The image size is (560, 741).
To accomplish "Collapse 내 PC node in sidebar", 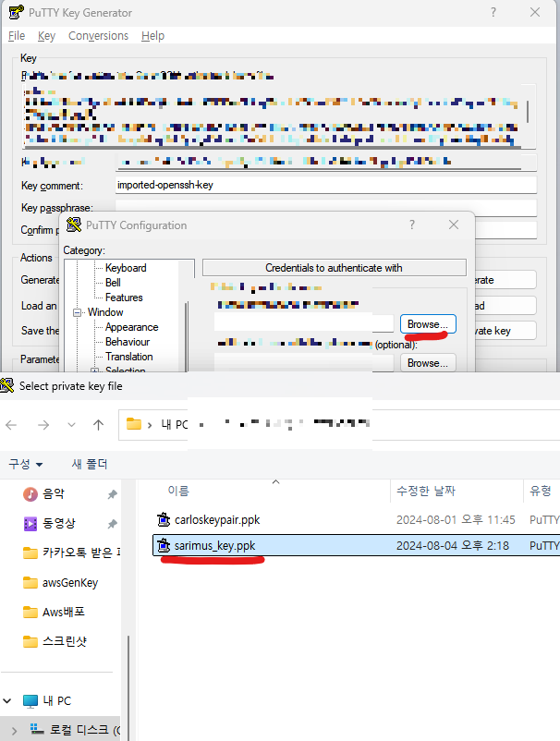I will click(7, 701).
